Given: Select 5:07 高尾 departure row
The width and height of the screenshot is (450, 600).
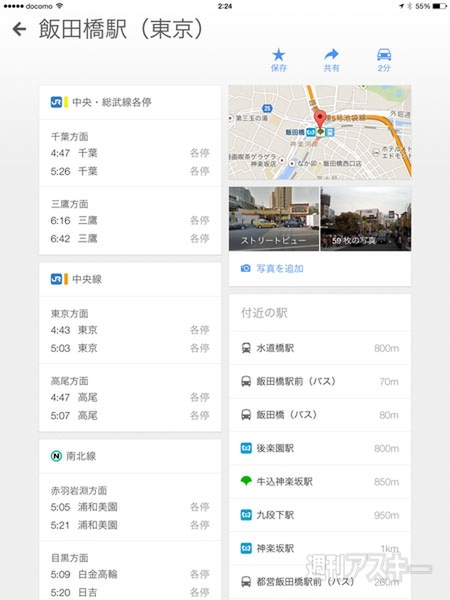Looking at the screenshot, I should pyautogui.click(x=130, y=415).
